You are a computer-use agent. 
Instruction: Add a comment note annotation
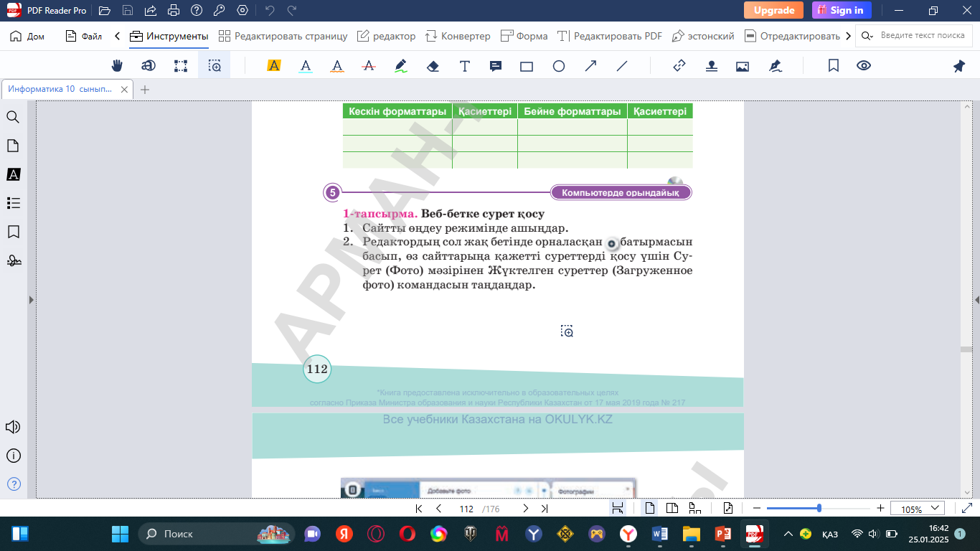pyautogui.click(x=496, y=66)
